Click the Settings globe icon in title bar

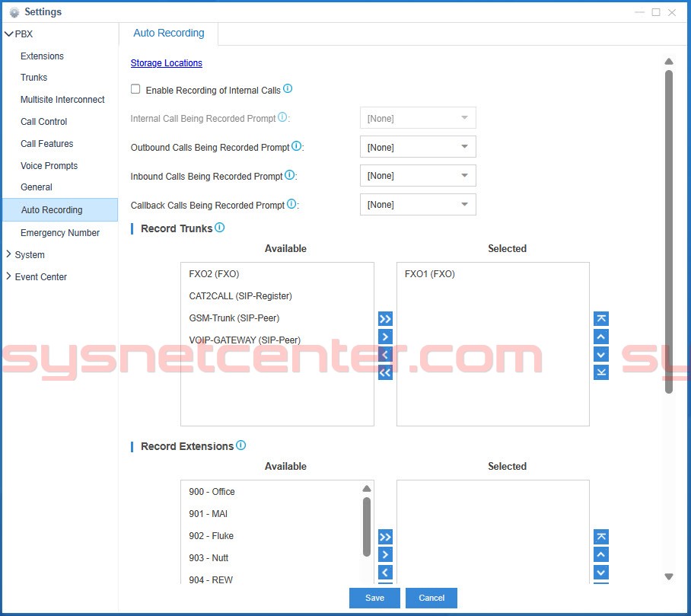[x=15, y=11]
